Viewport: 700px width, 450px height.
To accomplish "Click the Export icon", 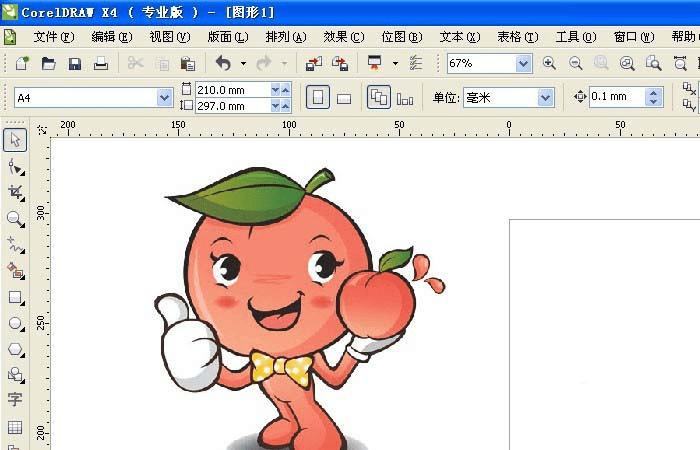I will 340,63.
